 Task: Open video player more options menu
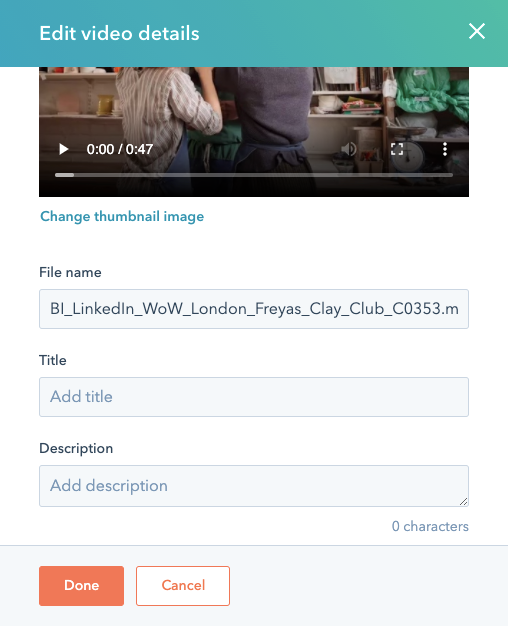coord(445,149)
